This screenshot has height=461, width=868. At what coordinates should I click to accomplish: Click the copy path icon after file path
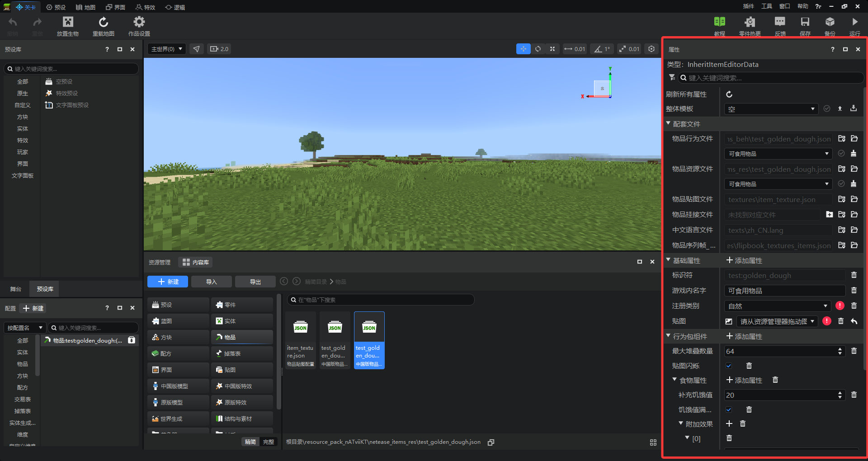click(491, 442)
